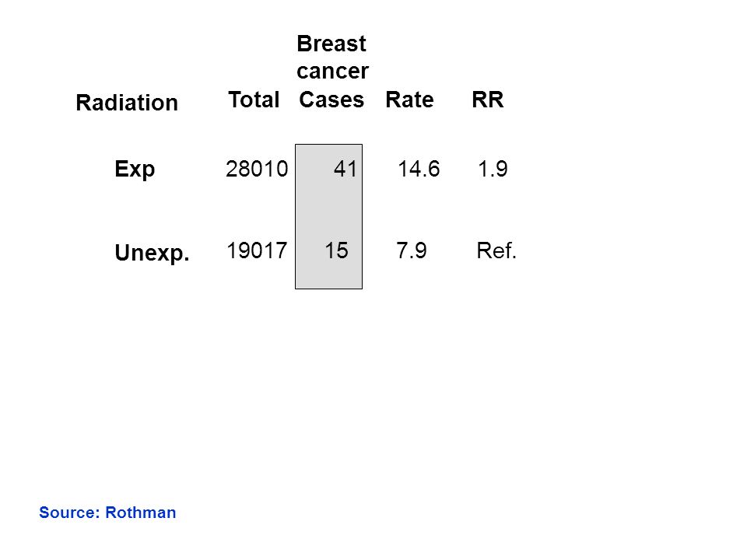The width and height of the screenshot is (747, 560).
Task: Click the Radiation column header
Action: (x=127, y=103)
